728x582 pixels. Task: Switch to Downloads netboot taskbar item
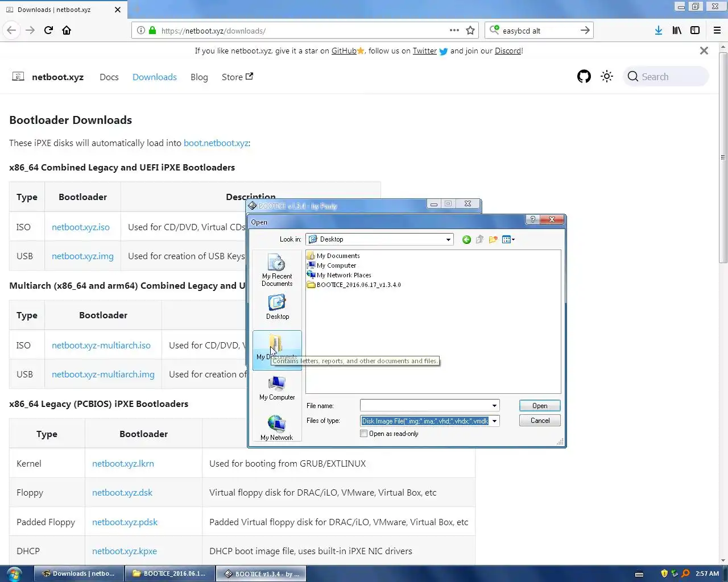click(x=79, y=573)
